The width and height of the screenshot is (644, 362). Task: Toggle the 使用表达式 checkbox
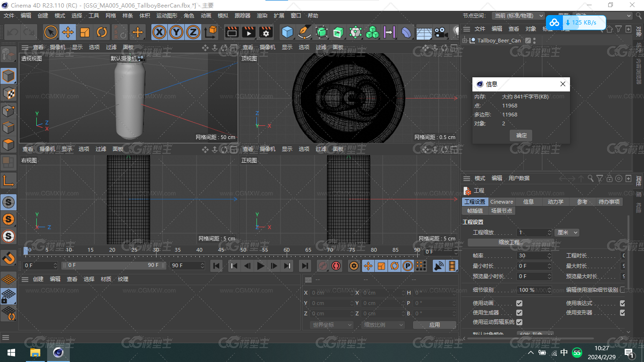point(622,303)
